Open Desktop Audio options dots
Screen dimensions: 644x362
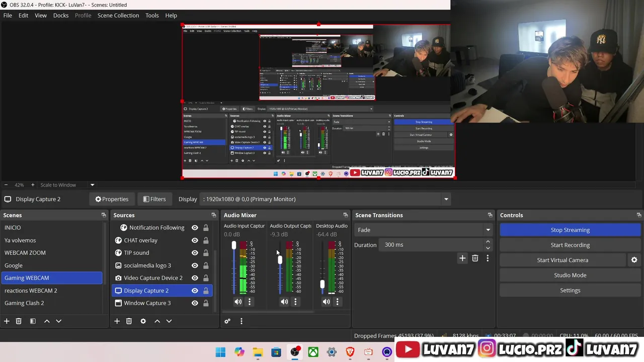338,302
